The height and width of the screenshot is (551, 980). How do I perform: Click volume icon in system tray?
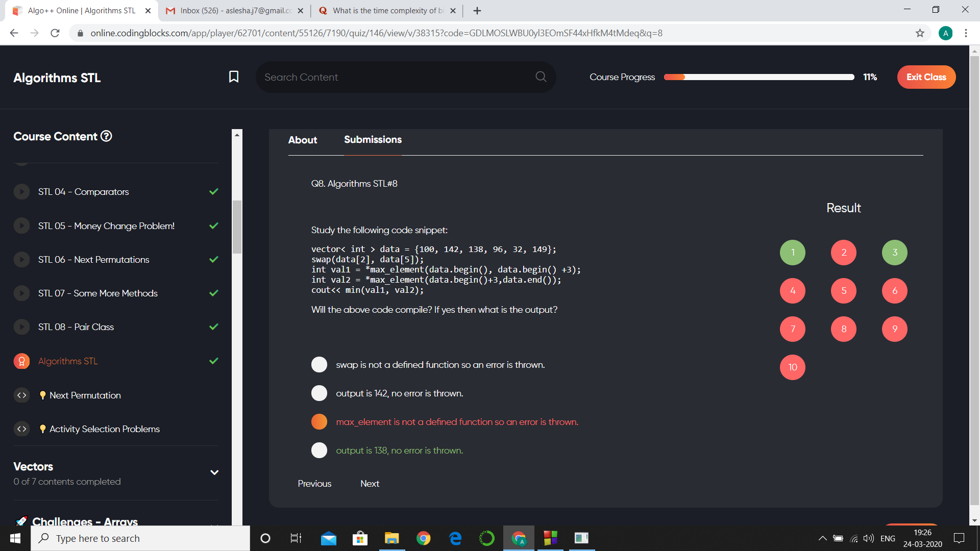[868, 538]
